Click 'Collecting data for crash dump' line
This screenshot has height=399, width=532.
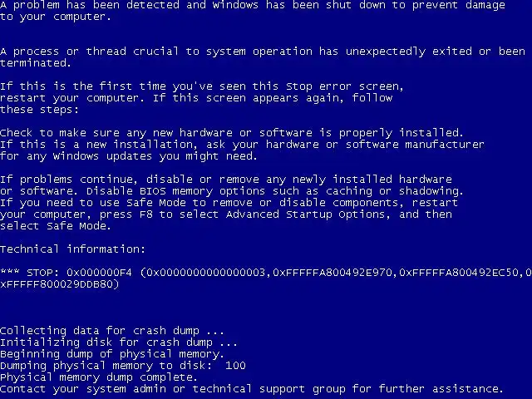112,331
